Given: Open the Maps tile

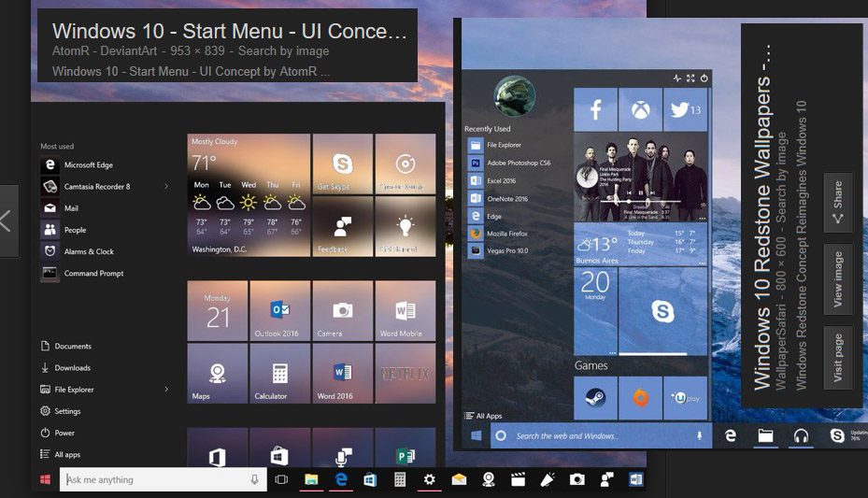Looking at the screenshot, I should 217,374.
